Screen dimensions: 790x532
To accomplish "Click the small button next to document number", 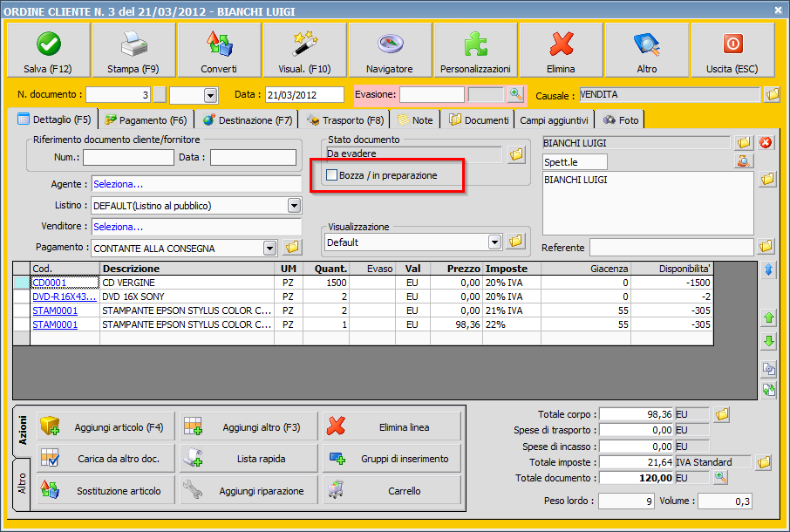I will point(160,95).
